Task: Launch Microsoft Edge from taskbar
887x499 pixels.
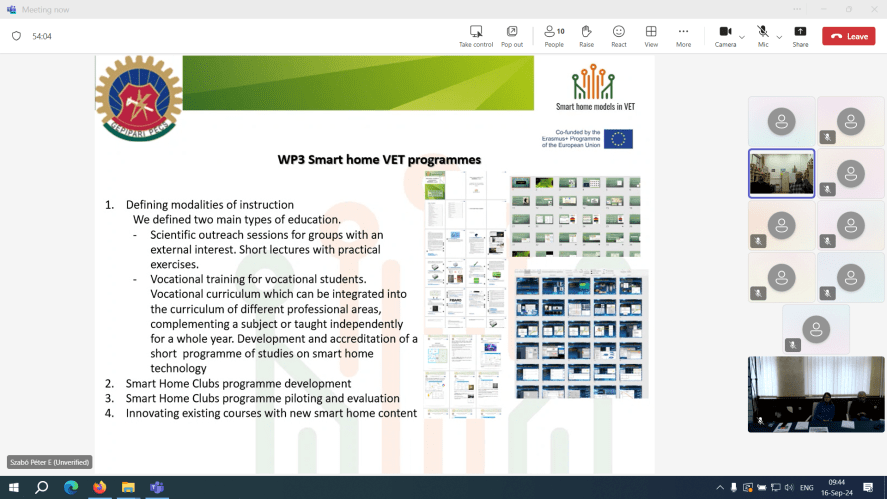Action: 71,487
